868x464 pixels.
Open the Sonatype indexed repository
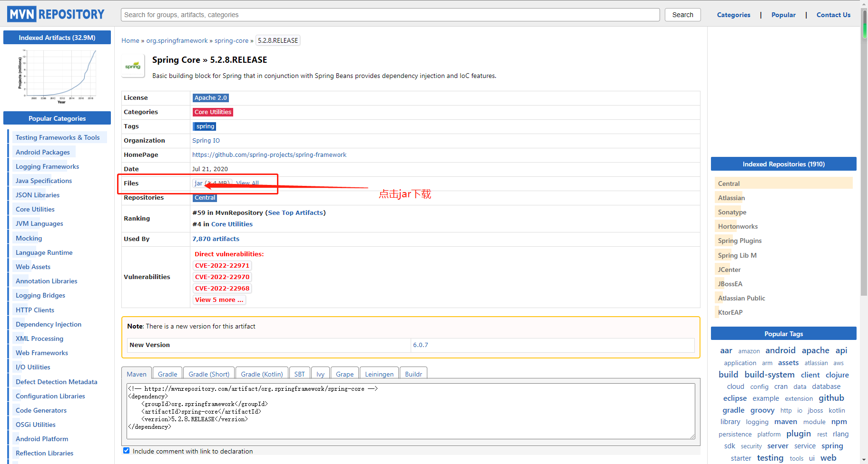[732, 212]
